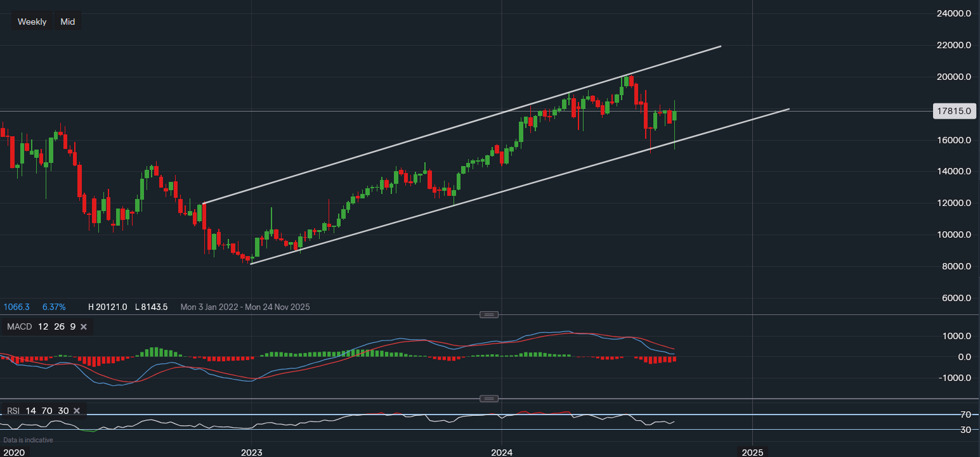
Task: Click the RSI overbought level 70
Action: 46,411
